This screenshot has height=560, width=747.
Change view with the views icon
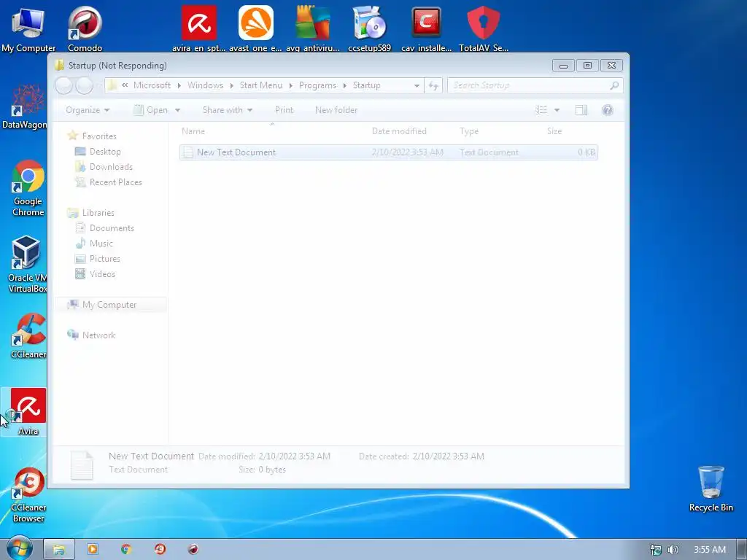(x=541, y=111)
